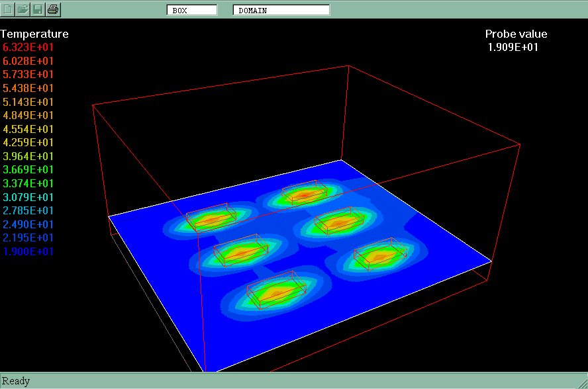This screenshot has height=389, width=588.
Task: Click the Temperature legend title
Action: click(34, 34)
